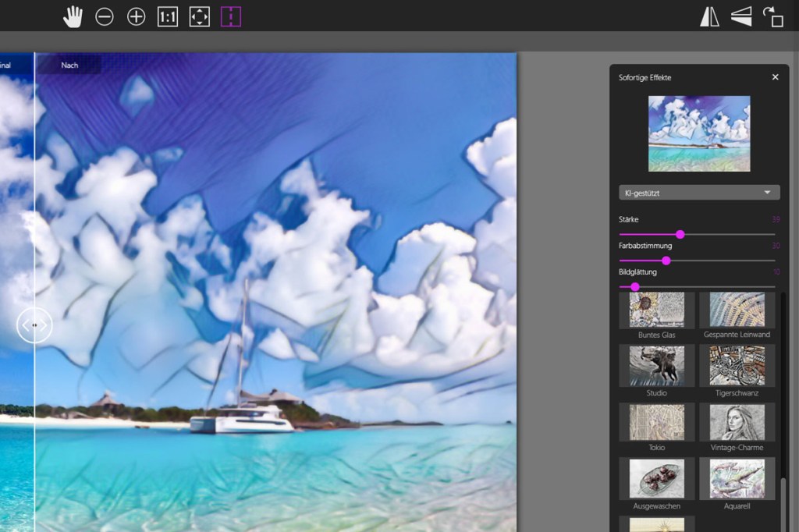The image size is (799, 532).
Task: Apply the Ausgewaschen effect thumbnail
Action: pyautogui.click(x=656, y=479)
